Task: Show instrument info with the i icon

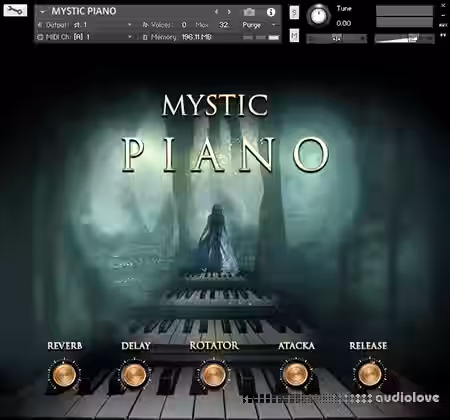Action: click(271, 12)
